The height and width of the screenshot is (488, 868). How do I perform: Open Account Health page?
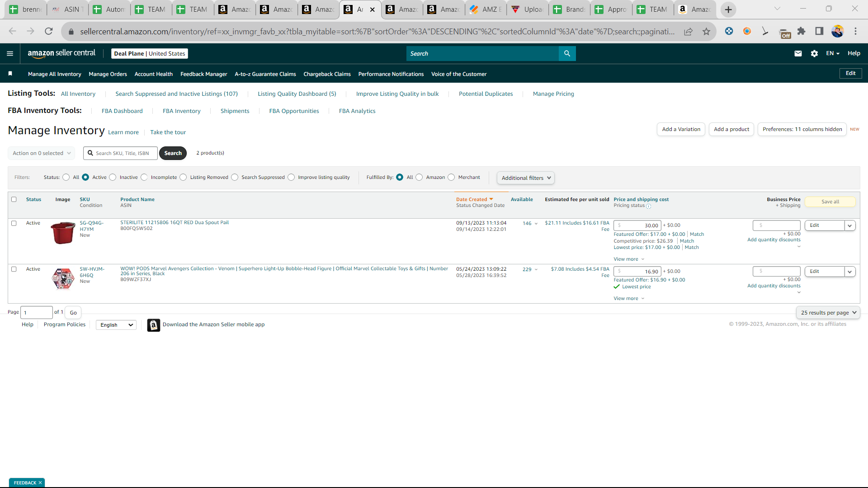(x=154, y=74)
